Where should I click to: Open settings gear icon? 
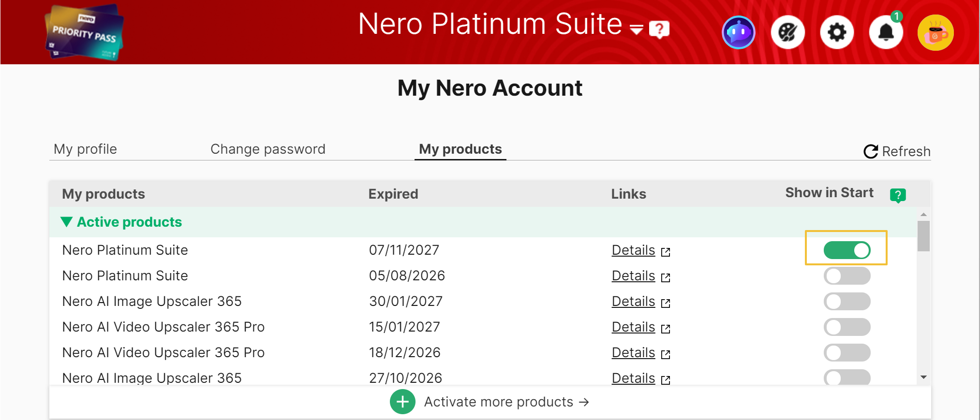click(837, 32)
